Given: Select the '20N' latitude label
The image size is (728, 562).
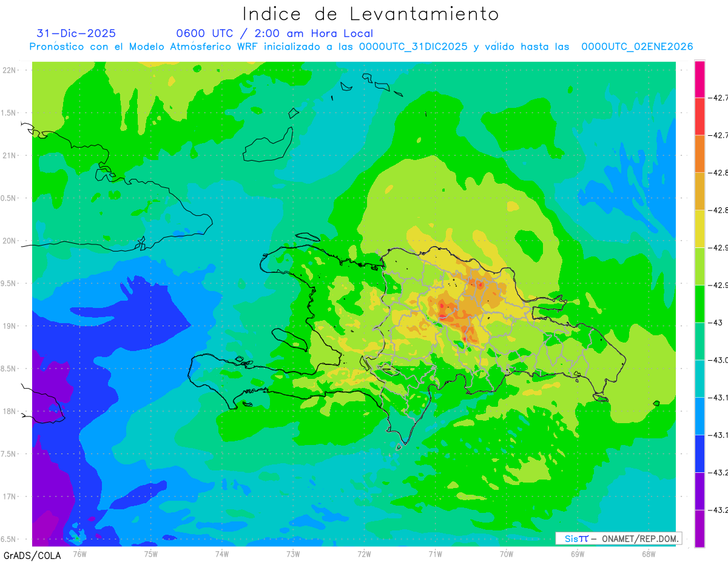Looking at the screenshot, I should tap(9, 241).
